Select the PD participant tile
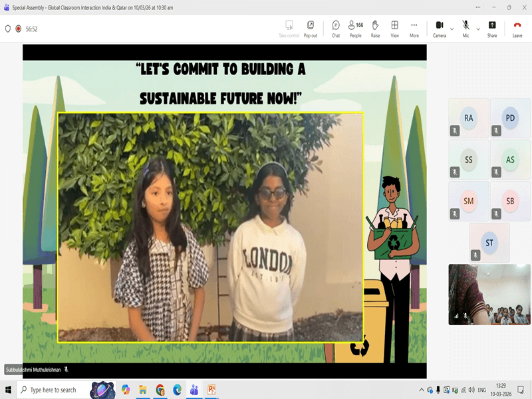This screenshot has height=399, width=532. 510,118
